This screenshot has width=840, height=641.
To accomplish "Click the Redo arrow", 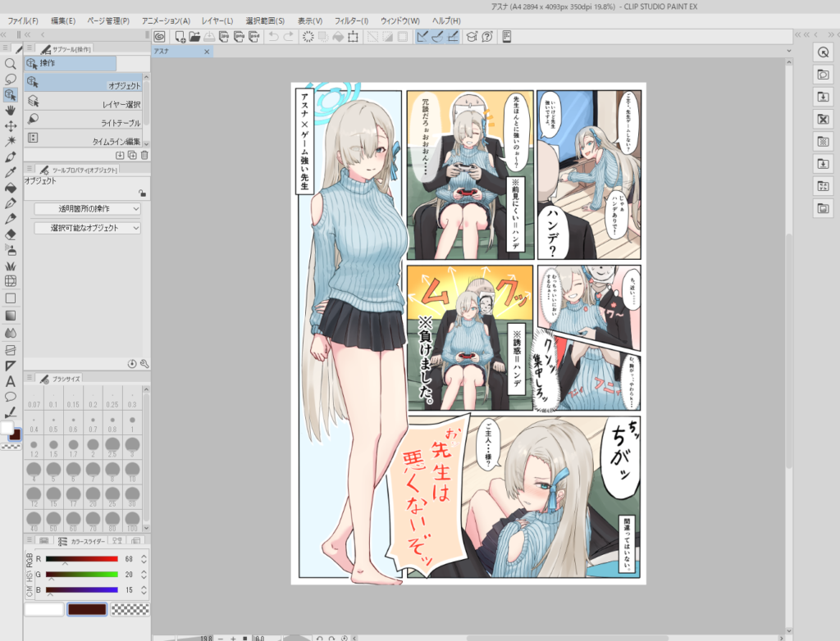I will (x=289, y=36).
